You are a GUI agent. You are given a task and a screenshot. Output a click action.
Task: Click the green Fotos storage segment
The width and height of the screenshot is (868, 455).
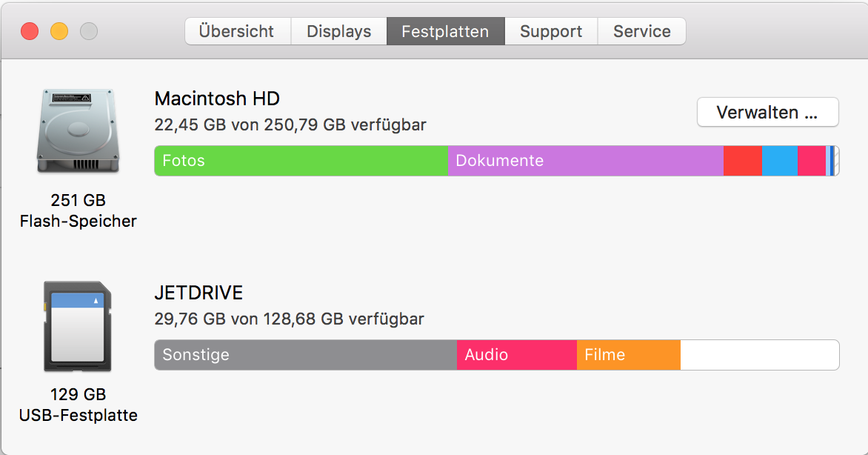click(x=301, y=161)
